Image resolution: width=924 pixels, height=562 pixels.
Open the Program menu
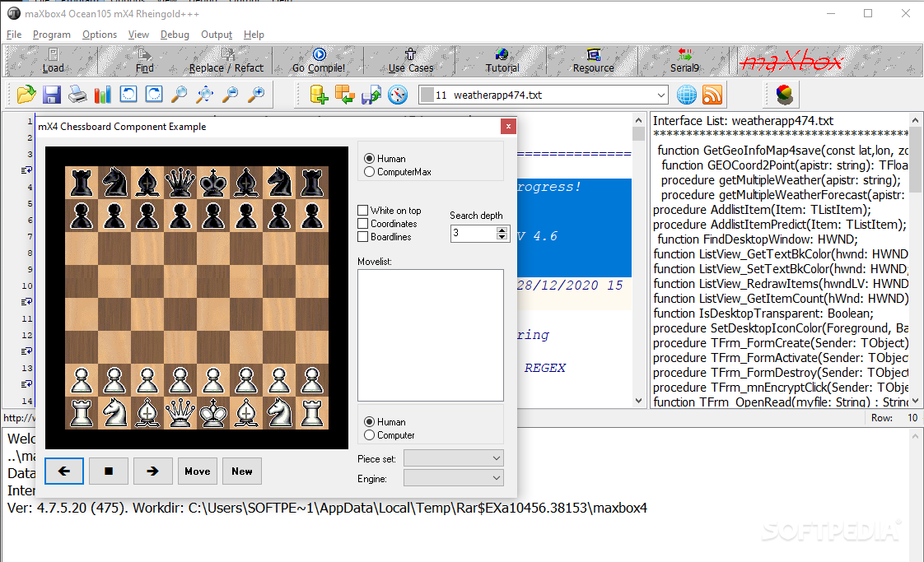(52, 35)
